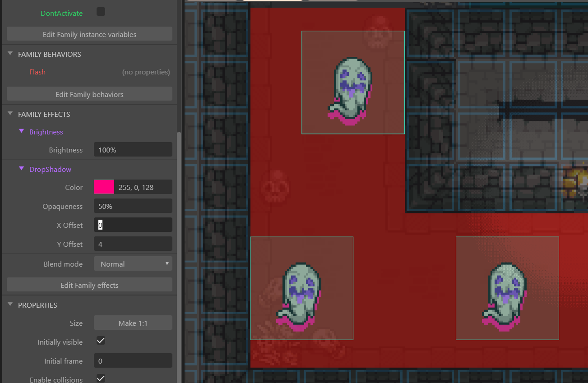Click the Edit Family effects button
Screen dimensions: 588x383
point(89,285)
